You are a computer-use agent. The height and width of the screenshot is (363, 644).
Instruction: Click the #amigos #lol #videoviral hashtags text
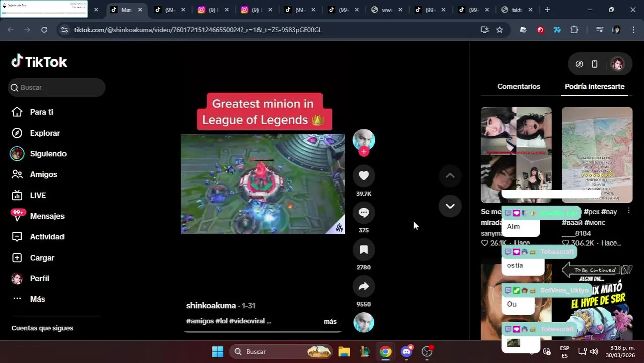coord(229,321)
